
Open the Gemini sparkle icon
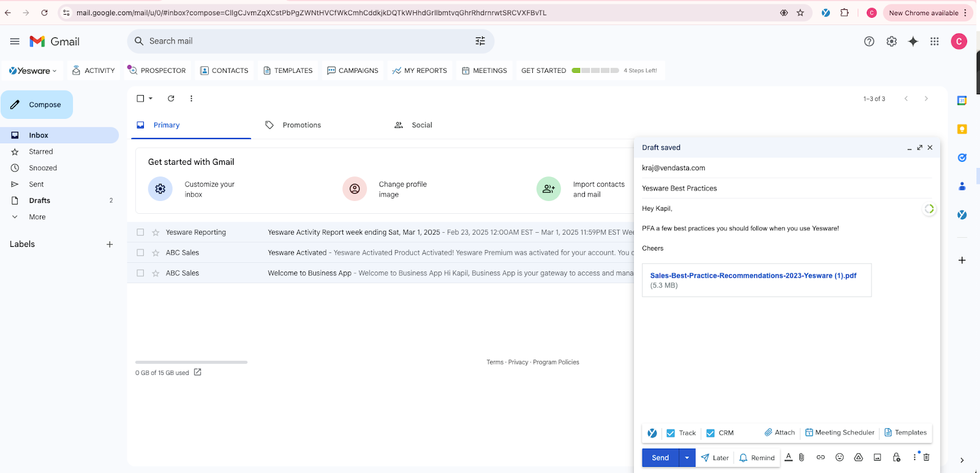click(913, 41)
